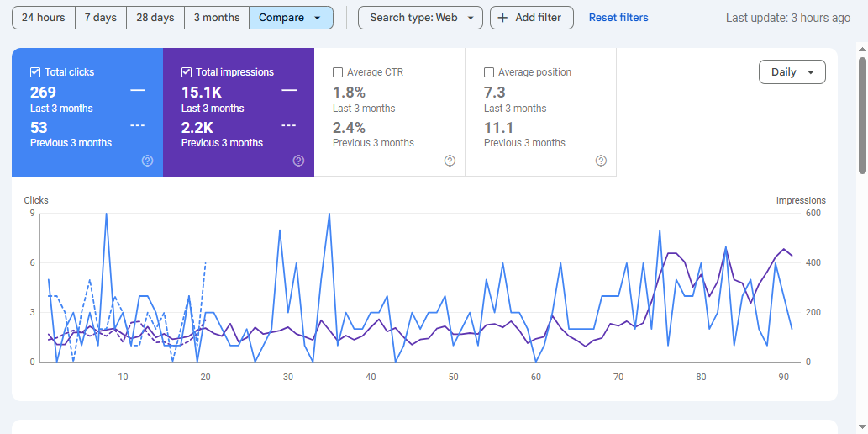Click the 11.1 previous position value
The image size is (868, 434).
click(x=499, y=128)
